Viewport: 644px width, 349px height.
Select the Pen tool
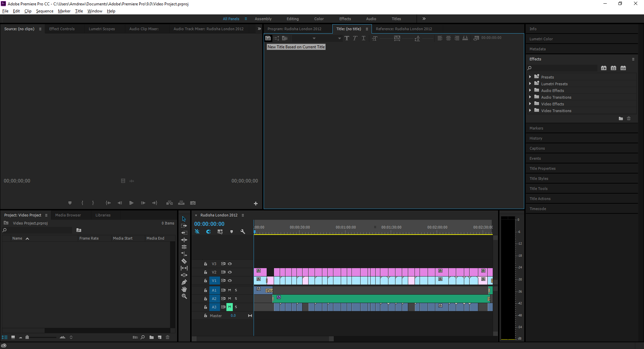[x=184, y=282]
